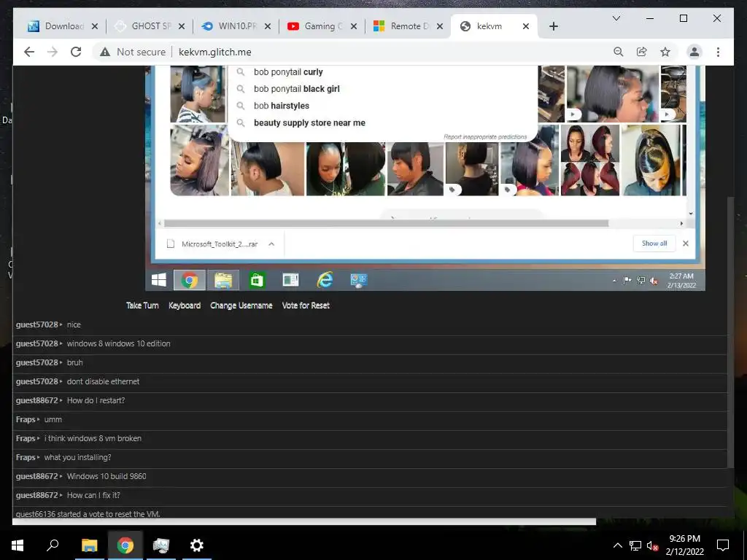Open the on-screen Keyboard
This screenshot has height=560, width=747.
185,306
